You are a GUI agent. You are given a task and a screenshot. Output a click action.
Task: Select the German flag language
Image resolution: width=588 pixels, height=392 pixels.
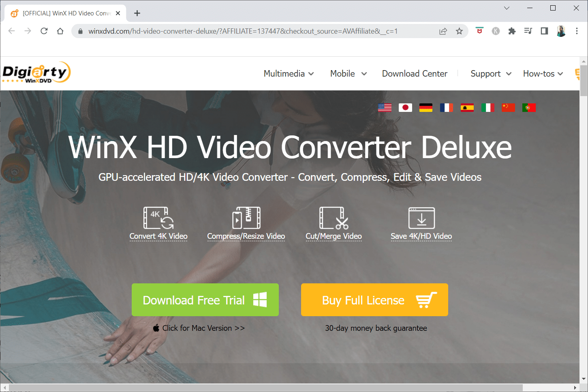[426, 107]
